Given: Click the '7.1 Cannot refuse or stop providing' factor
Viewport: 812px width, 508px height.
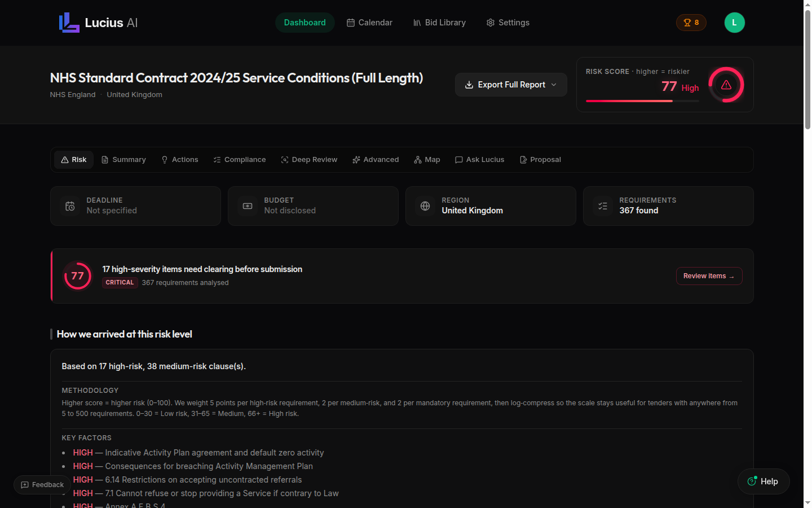Looking at the screenshot, I should point(206,493).
